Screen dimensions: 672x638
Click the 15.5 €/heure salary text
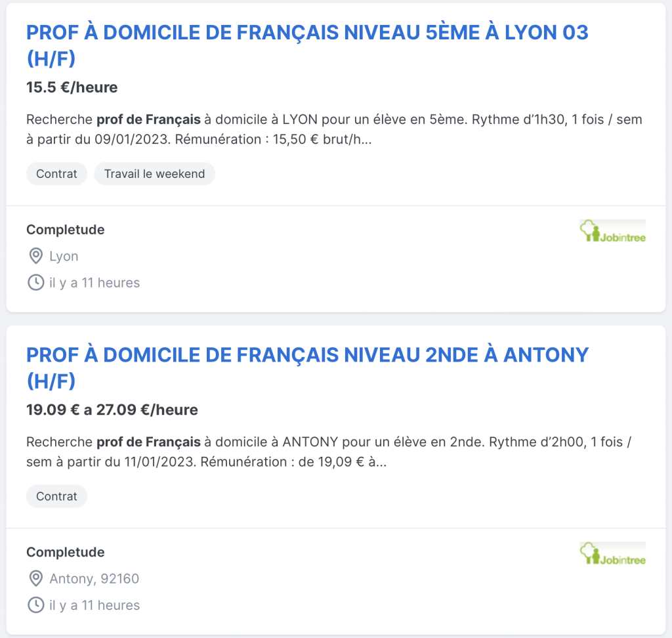click(x=72, y=87)
